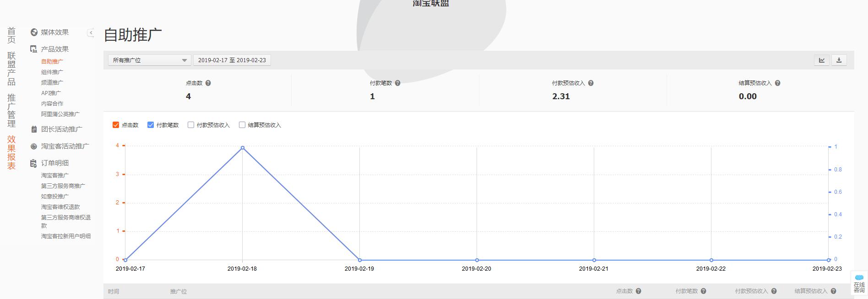868x299 pixels.
Task: Enable the 结算预估收入 chart checkbox
Action: pos(242,125)
